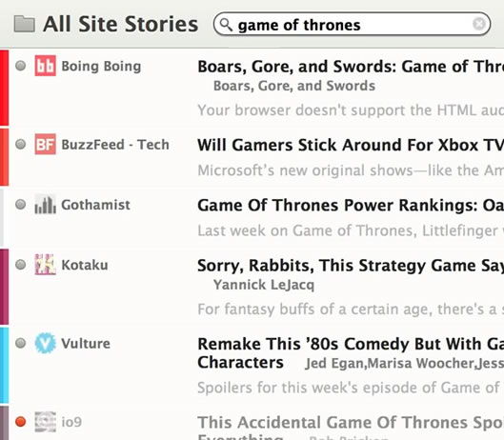The height and width of the screenshot is (440, 504).
Task: Click the io9 feed favicon
Action: coord(46,422)
